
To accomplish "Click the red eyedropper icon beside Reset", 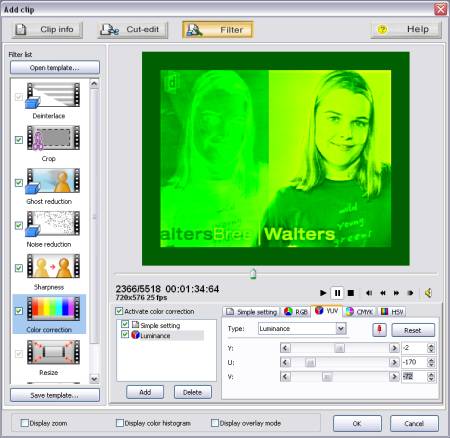I will coord(379,330).
